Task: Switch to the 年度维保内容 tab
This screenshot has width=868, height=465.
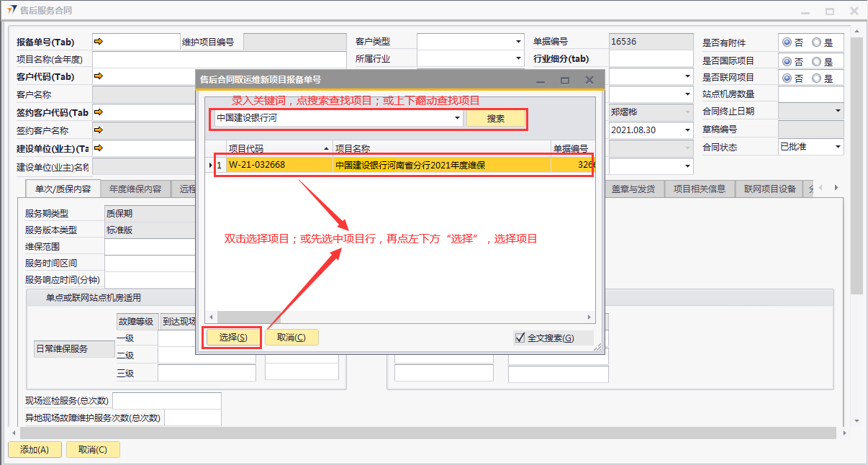Action: pos(135,189)
